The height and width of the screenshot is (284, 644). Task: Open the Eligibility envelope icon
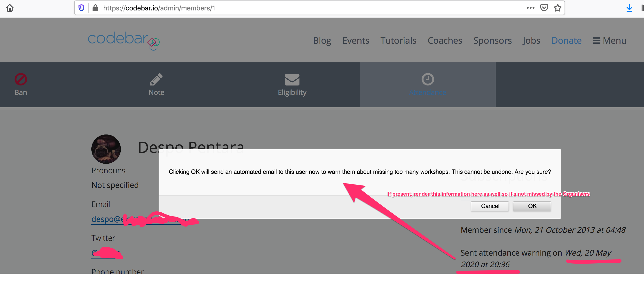[x=292, y=79]
